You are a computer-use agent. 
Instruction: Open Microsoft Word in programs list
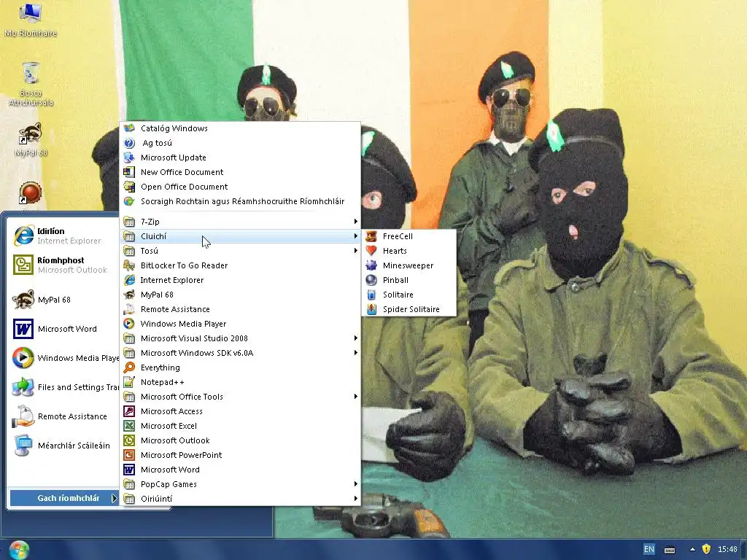(x=240, y=470)
